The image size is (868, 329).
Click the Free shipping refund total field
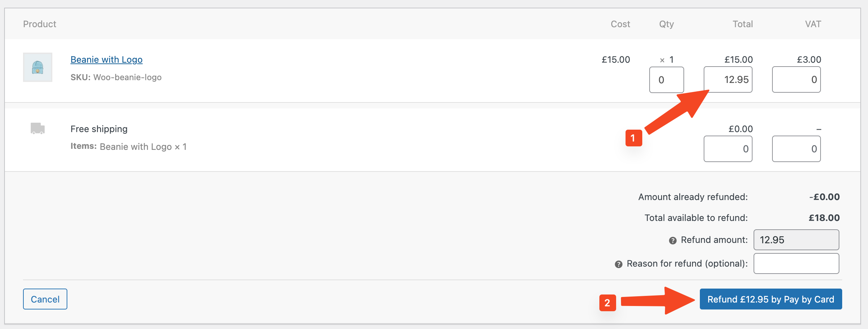(x=728, y=149)
